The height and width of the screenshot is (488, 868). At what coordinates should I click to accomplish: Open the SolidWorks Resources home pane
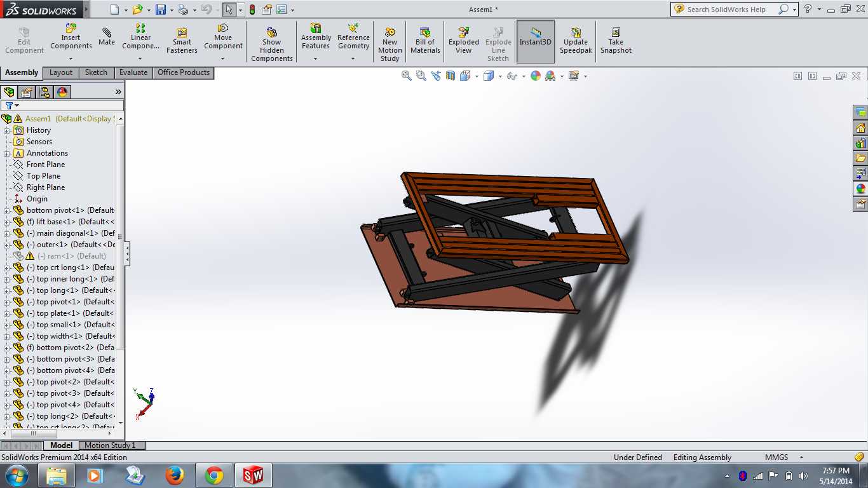(861, 128)
